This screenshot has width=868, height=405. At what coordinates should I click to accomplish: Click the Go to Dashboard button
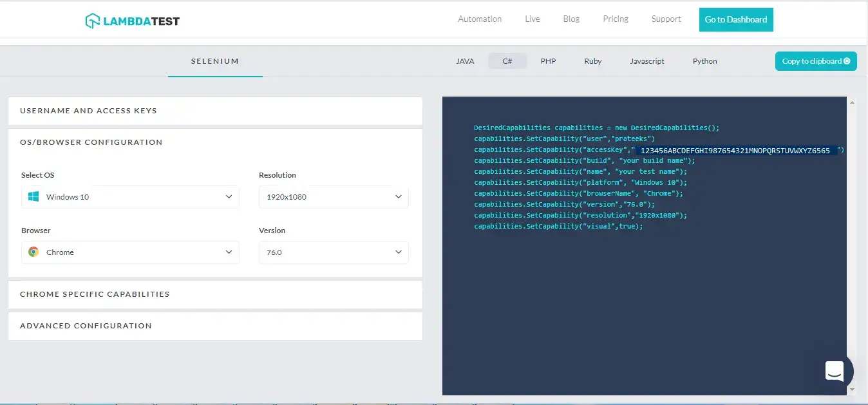[735, 19]
